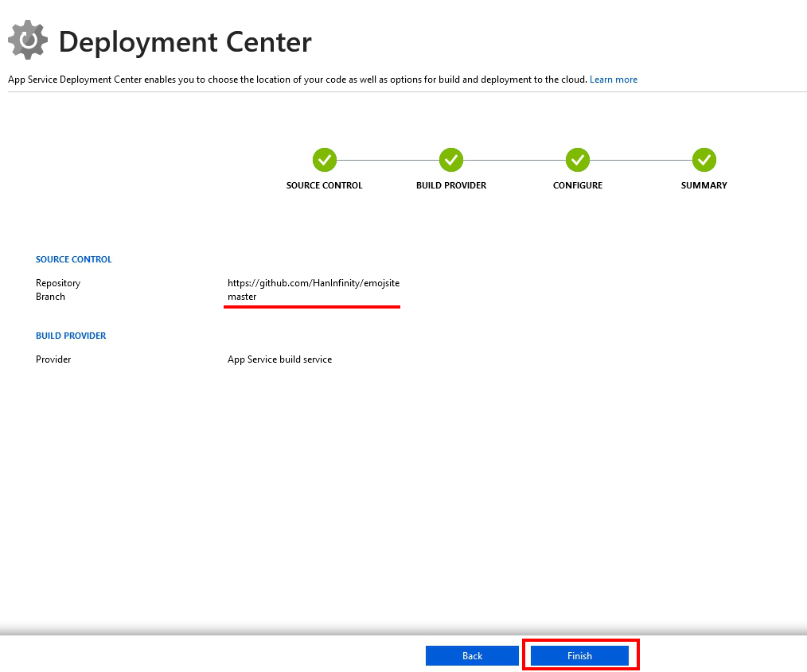Screen dimensions: 807x672
Task: Click the Build Provider step checkmark
Action: [451, 160]
